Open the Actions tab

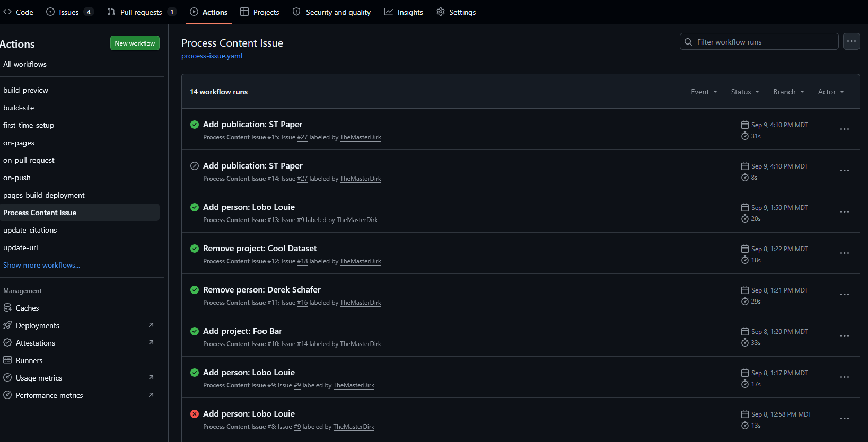209,12
